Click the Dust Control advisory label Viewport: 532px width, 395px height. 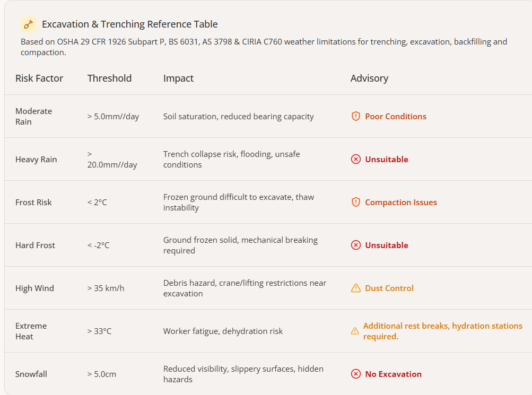(x=389, y=288)
